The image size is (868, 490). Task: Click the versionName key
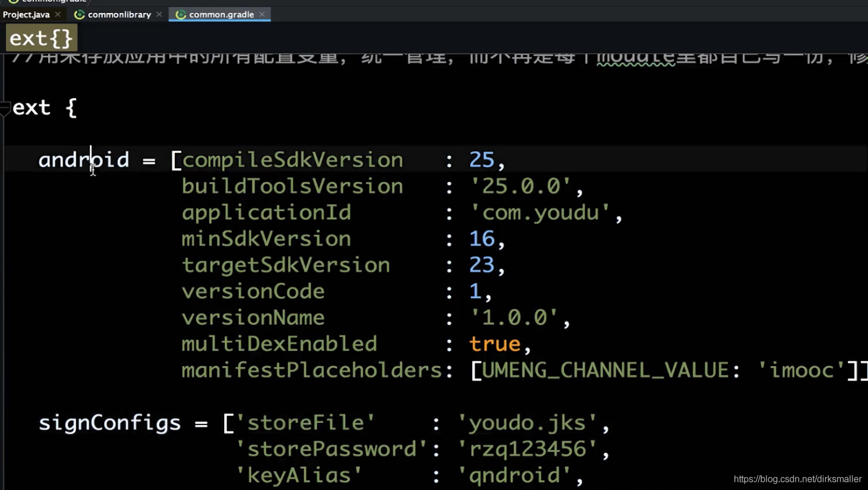click(x=253, y=318)
